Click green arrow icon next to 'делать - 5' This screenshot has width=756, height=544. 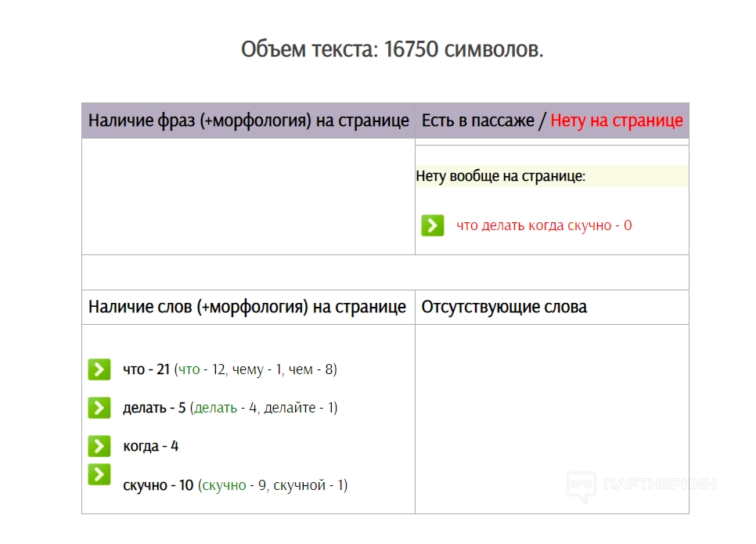tap(99, 408)
